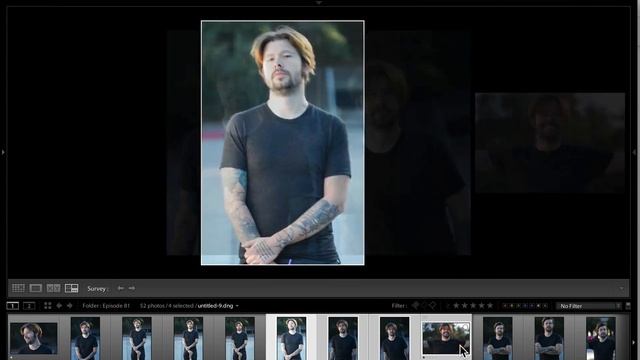The image size is (640, 360).
Task: Click the 'Filter :' label
Action: (x=399, y=306)
